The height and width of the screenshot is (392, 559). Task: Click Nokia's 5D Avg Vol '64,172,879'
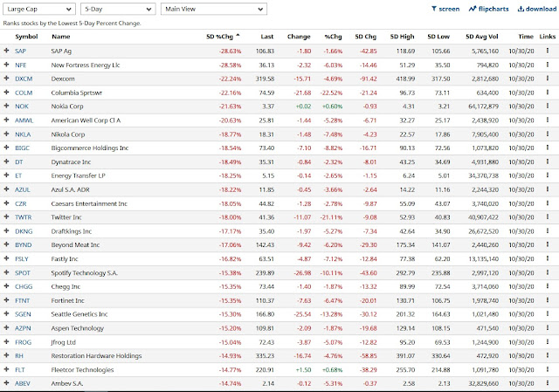tap(483, 107)
